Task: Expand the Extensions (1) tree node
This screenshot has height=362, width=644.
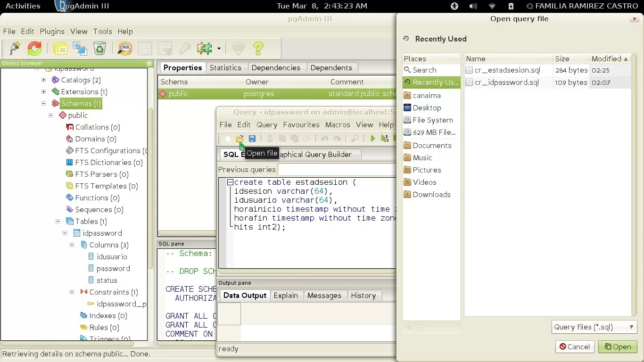Action: [x=44, y=92]
